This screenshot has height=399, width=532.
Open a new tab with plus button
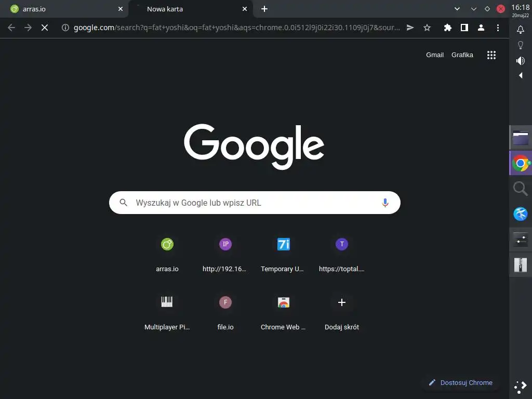tap(264, 9)
